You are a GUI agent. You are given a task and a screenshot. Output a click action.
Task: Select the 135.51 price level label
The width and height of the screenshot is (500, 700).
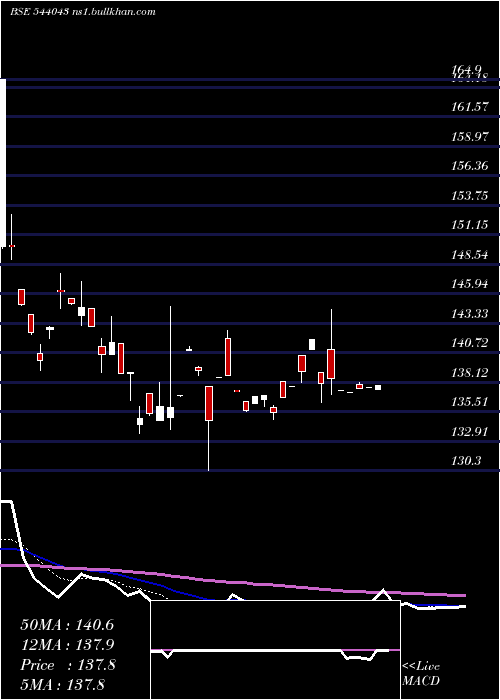point(470,402)
